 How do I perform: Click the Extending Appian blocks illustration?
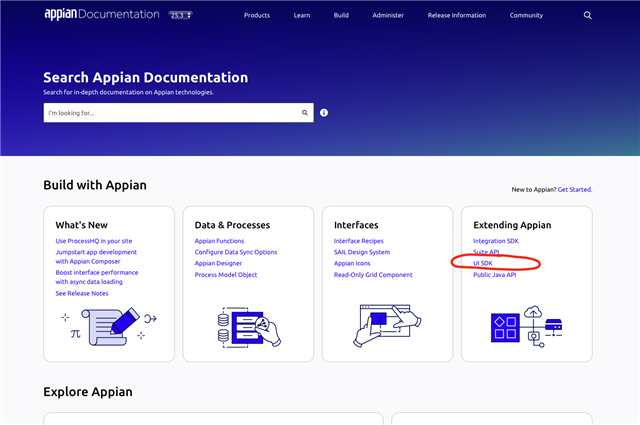526,323
